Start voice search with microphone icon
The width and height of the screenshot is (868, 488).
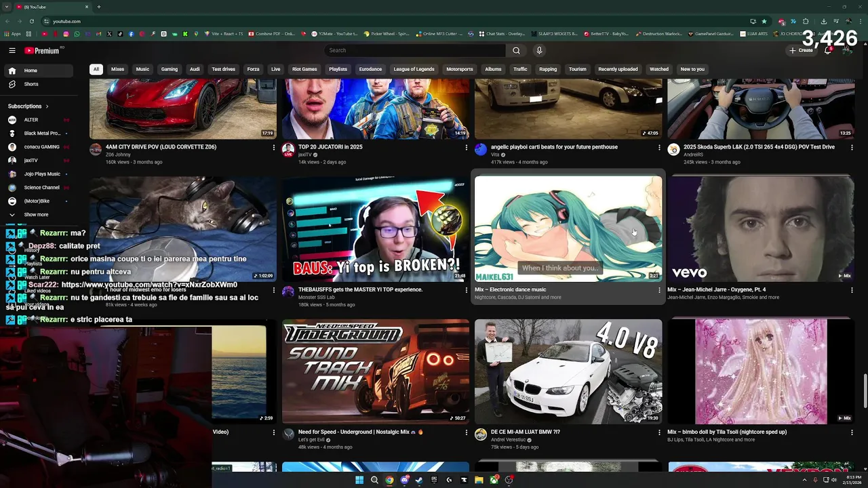(x=539, y=50)
